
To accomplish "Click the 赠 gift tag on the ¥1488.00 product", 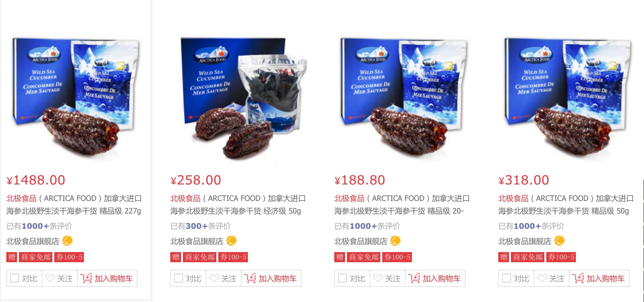I will (12, 257).
